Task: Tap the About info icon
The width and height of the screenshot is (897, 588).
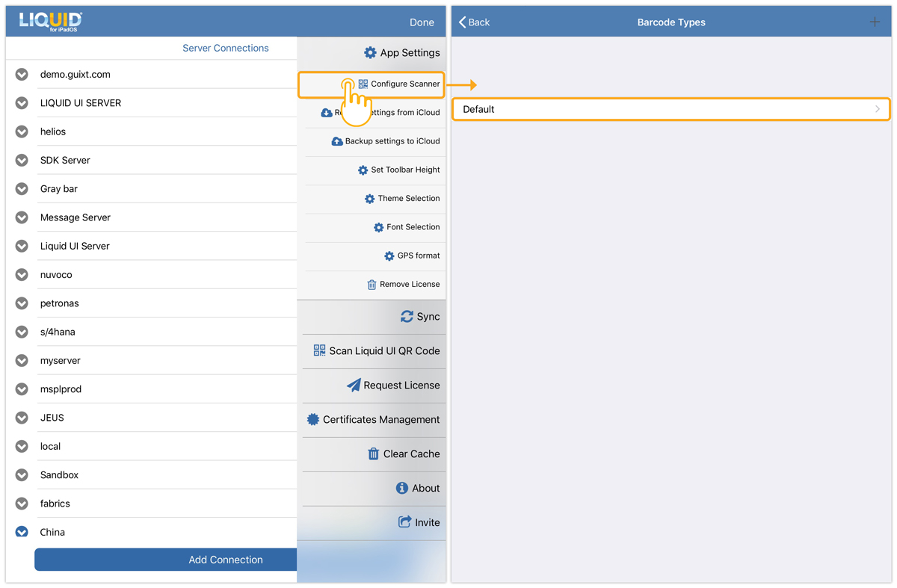Action: (401, 488)
